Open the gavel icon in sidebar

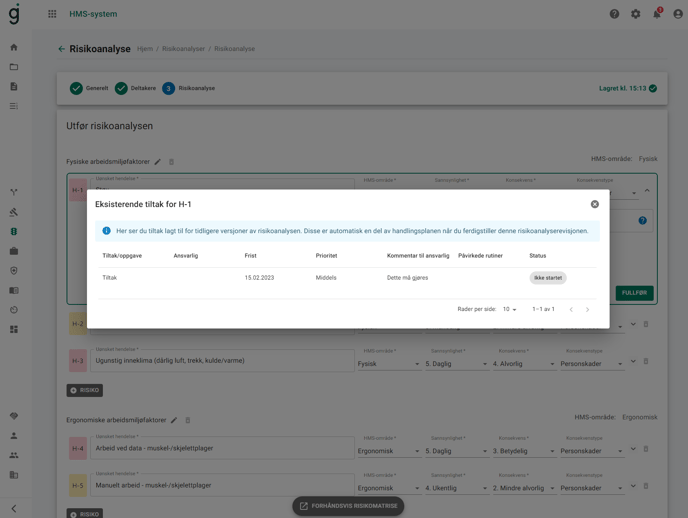click(x=14, y=212)
